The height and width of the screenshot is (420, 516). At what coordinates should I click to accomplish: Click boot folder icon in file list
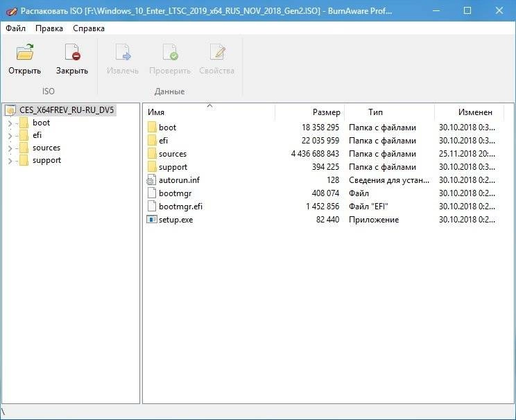tap(152, 128)
